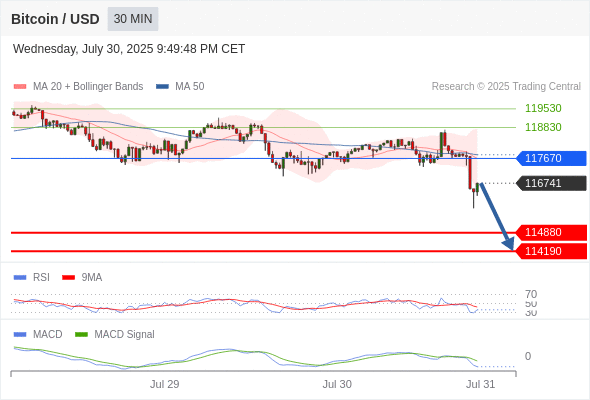Click the RSI 70 level label
Image resolution: width=590 pixels, height=400 pixels.
tap(531, 294)
